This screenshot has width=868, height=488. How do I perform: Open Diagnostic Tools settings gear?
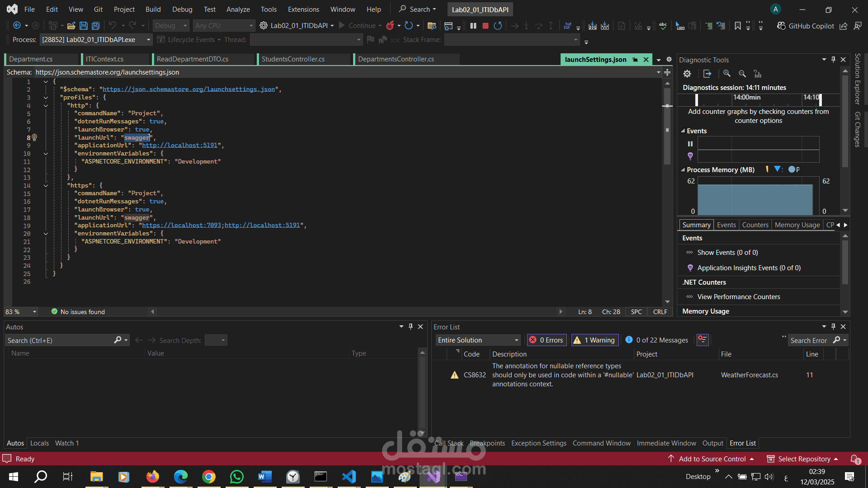pos(687,74)
